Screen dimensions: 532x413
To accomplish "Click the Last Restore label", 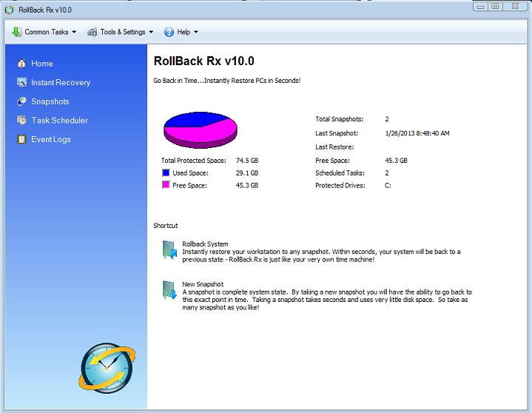I will point(334,147).
